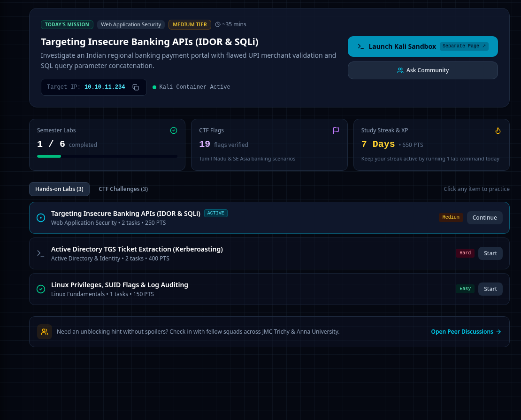Click the ~35 mins duration label

click(x=234, y=24)
